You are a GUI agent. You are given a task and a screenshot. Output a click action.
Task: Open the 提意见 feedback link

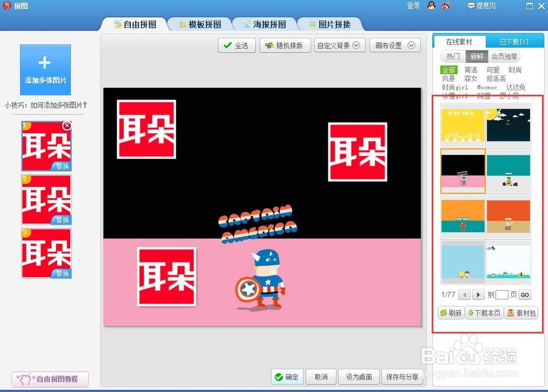point(482,5)
